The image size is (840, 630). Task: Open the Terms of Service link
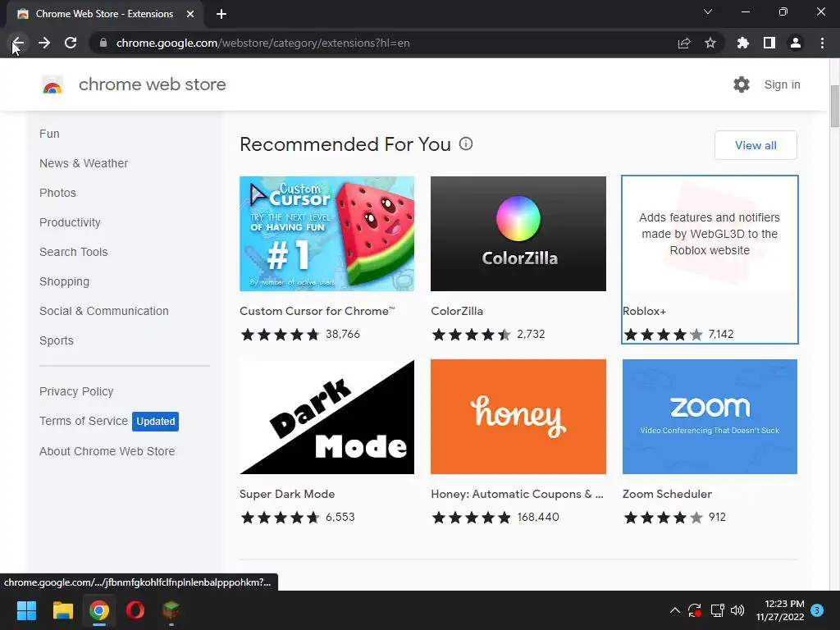click(x=84, y=421)
